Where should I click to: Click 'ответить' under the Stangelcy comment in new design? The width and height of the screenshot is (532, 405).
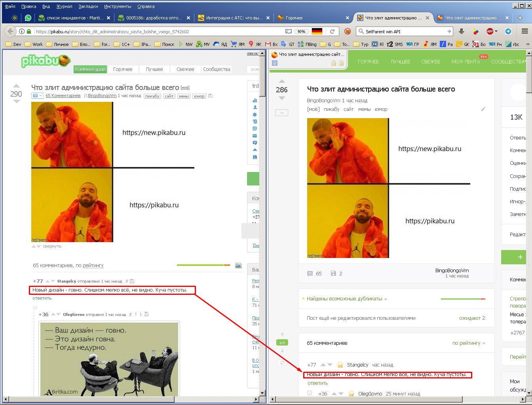[317, 383]
